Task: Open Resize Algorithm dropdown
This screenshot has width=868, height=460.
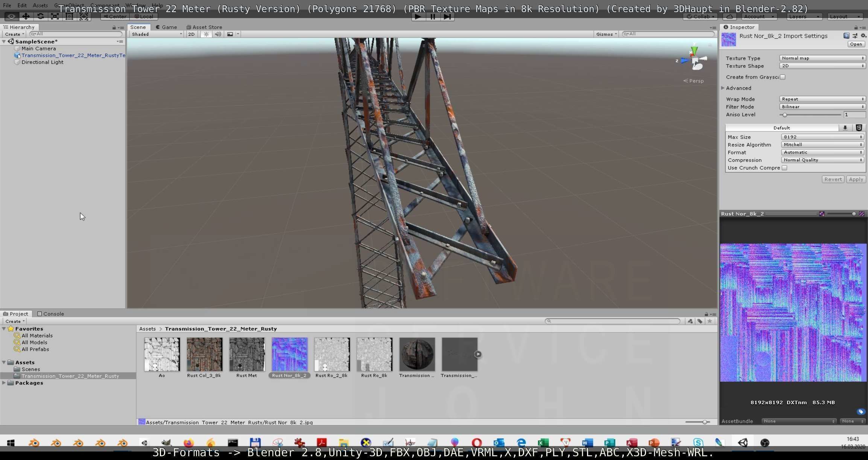Action: click(822, 145)
